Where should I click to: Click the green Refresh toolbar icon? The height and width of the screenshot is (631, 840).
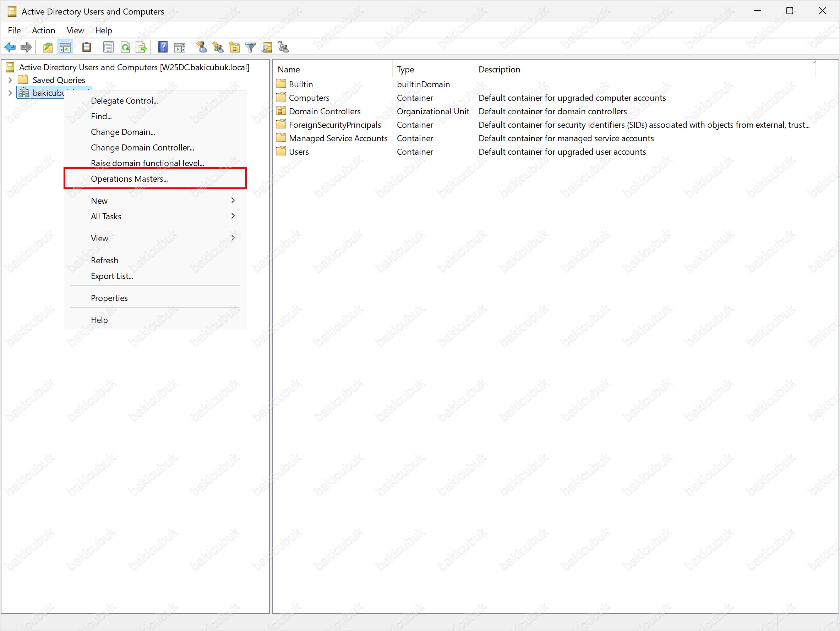click(125, 48)
